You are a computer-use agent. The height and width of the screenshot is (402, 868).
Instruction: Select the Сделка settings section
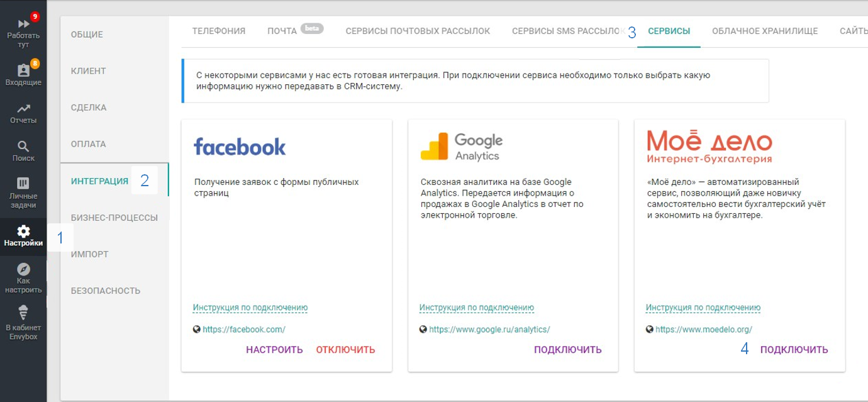(89, 108)
